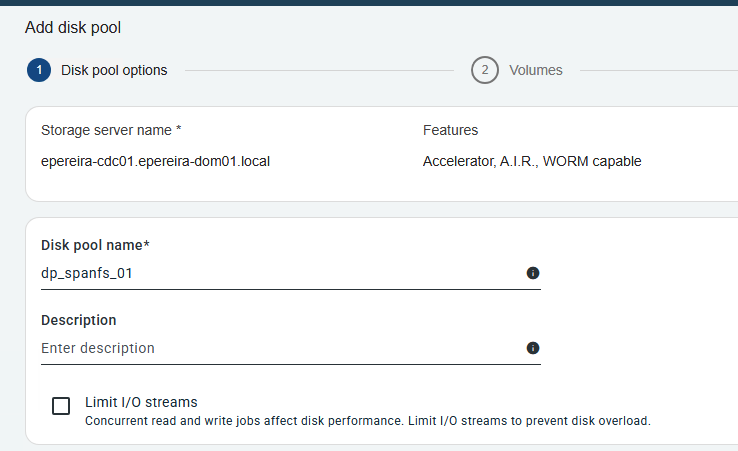Viewport: 738px width, 451px height.
Task: Click the "Add disk pool" title
Action: (x=73, y=28)
